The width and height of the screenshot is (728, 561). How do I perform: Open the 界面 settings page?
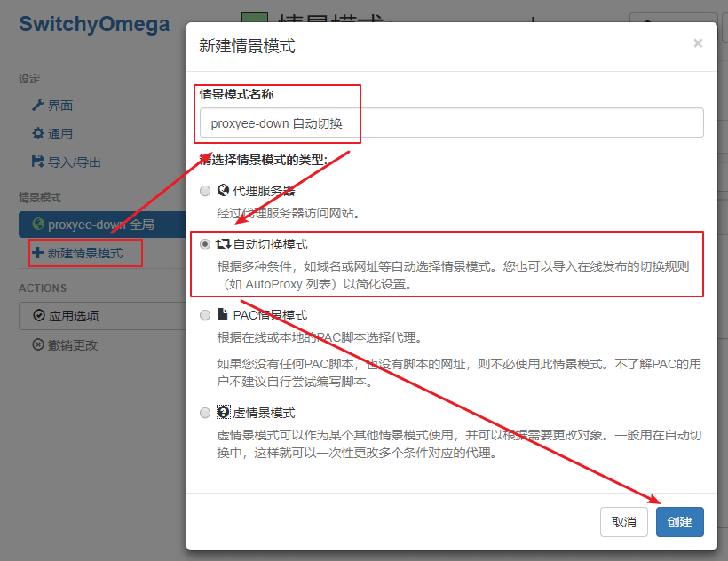pos(59,106)
